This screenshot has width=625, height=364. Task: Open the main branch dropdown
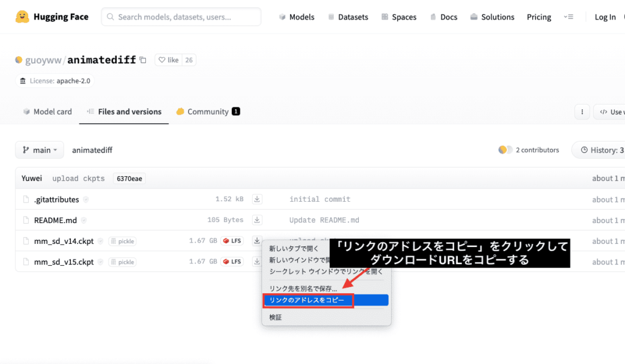(x=40, y=150)
